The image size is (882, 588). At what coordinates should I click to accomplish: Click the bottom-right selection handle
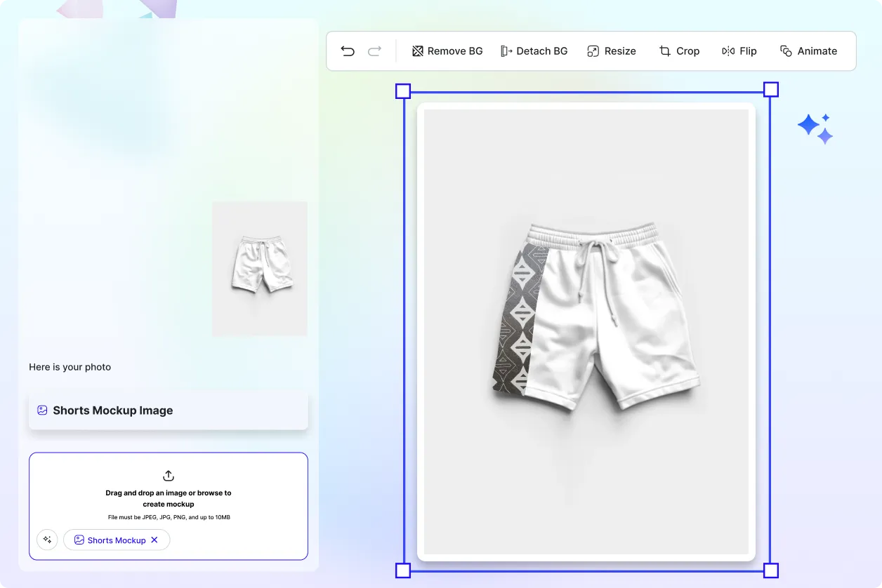770,570
